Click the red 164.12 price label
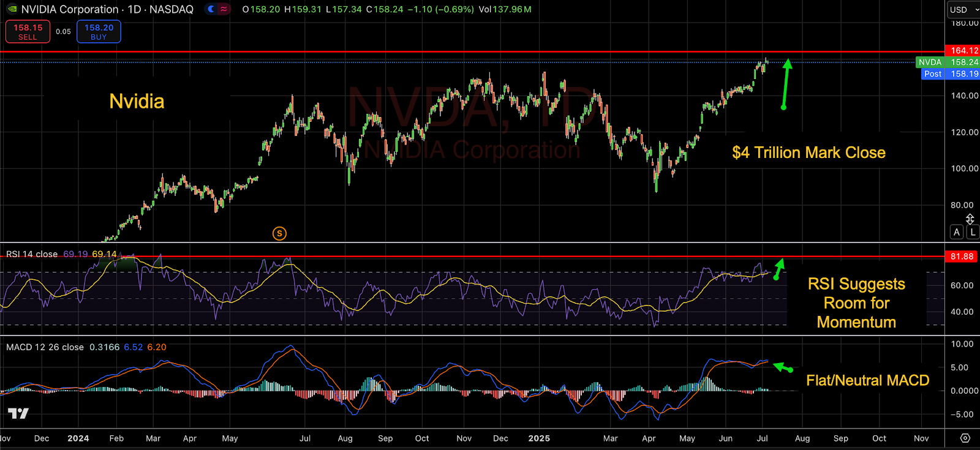The height and width of the screenshot is (450, 980). click(963, 51)
